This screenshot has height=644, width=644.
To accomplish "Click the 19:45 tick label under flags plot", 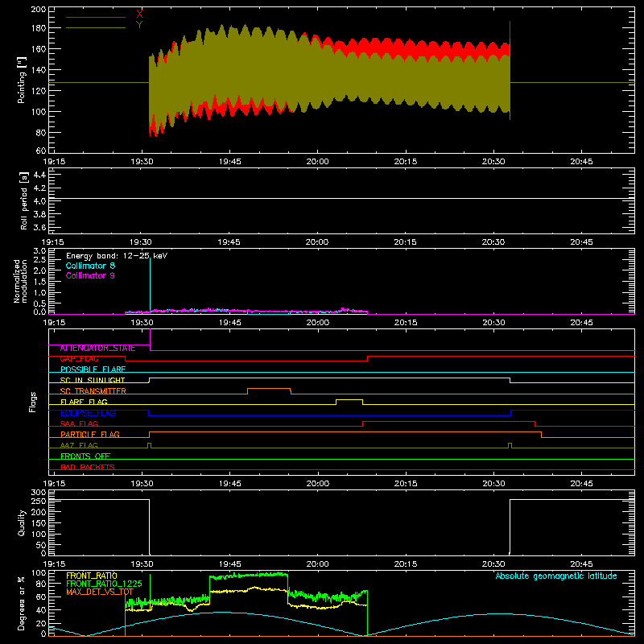I will [x=229, y=484].
